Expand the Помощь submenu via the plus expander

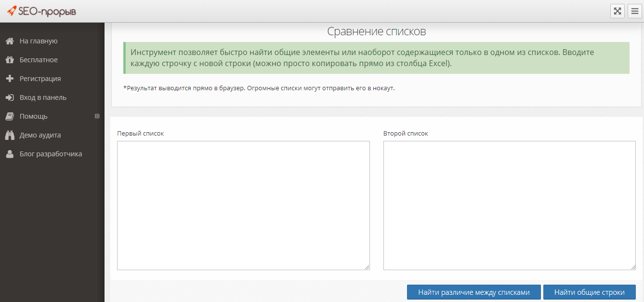point(97,116)
